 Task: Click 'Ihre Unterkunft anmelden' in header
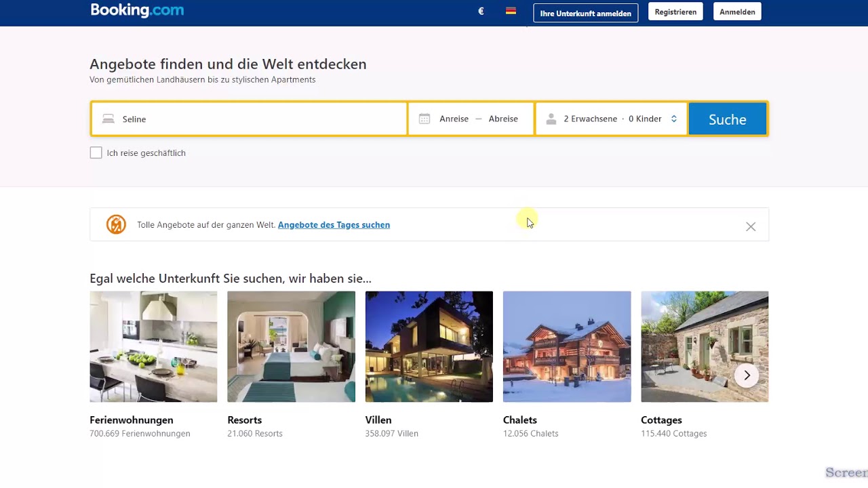[585, 13]
